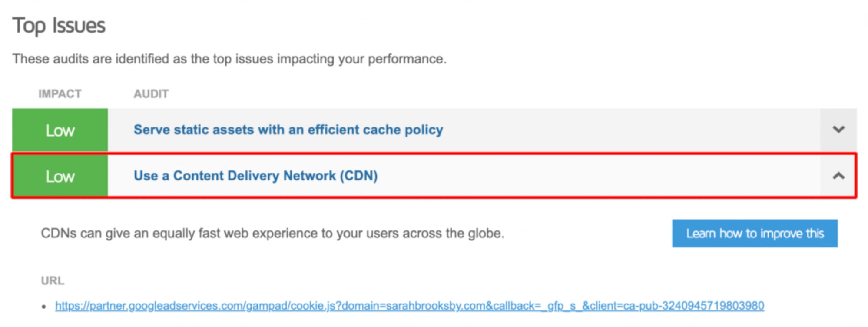Click the IMPACT column header
Screen dimensions: 868x327
pyautogui.click(x=60, y=94)
